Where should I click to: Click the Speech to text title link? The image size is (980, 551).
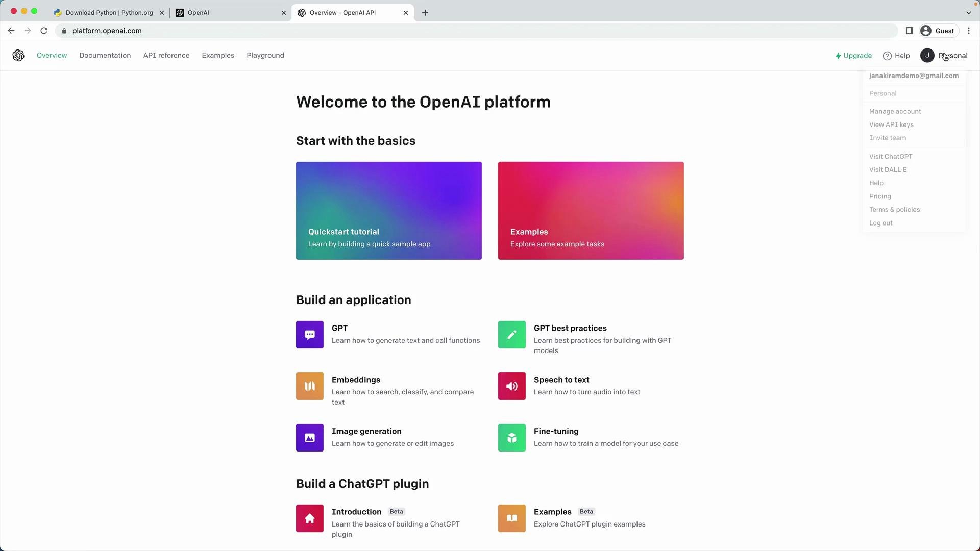(561, 380)
